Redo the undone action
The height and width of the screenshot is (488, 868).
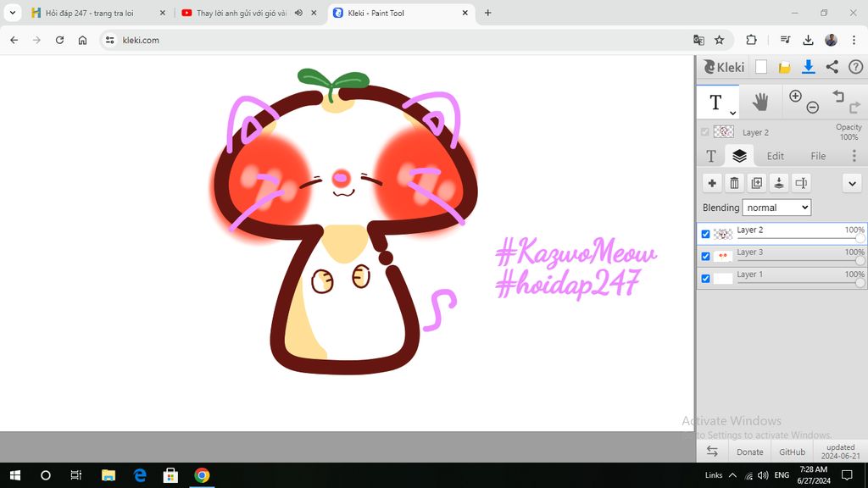(x=854, y=108)
